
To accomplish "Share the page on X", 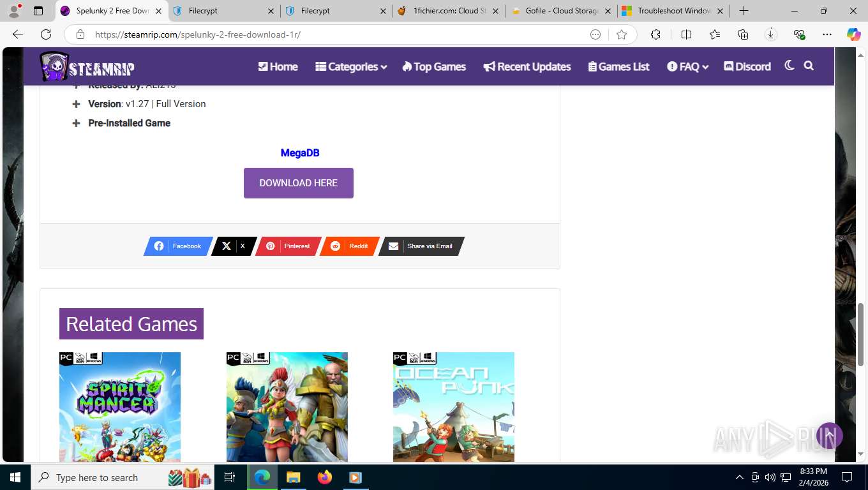I will 234,246.
